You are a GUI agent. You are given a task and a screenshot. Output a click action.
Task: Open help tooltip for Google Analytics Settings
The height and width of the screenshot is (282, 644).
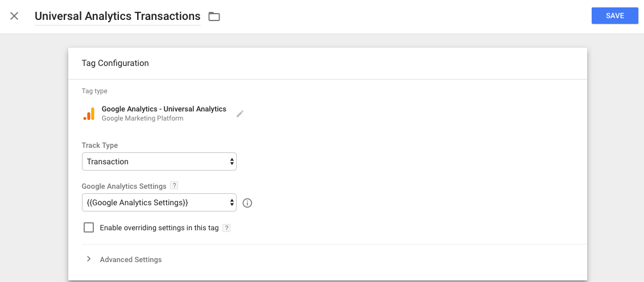(x=175, y=186)
